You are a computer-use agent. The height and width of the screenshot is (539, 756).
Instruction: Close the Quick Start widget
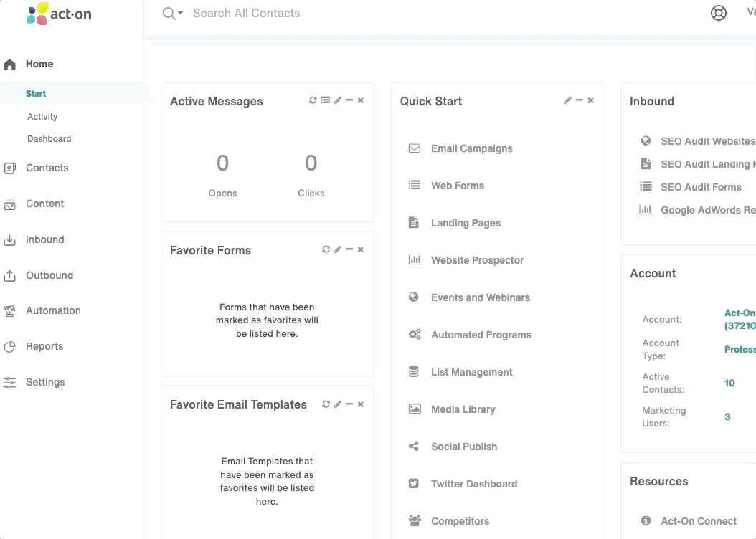click(590, 100)
